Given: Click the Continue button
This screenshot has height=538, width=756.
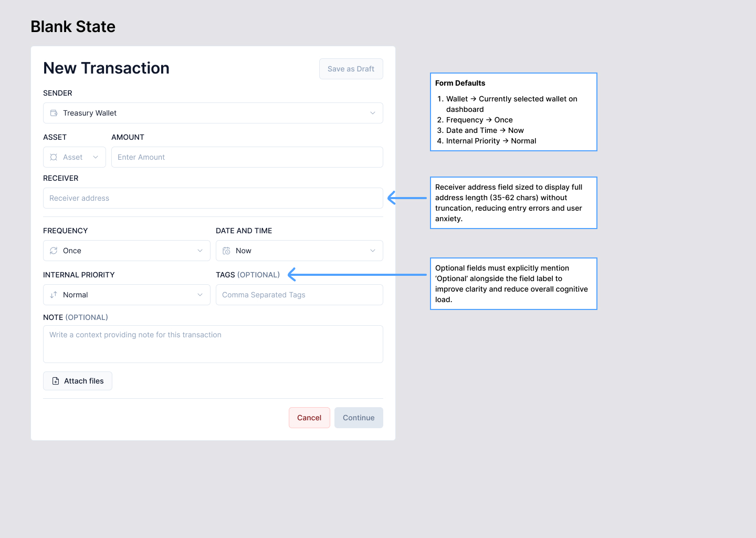Looking at the screenshot, I should (359, 418).
